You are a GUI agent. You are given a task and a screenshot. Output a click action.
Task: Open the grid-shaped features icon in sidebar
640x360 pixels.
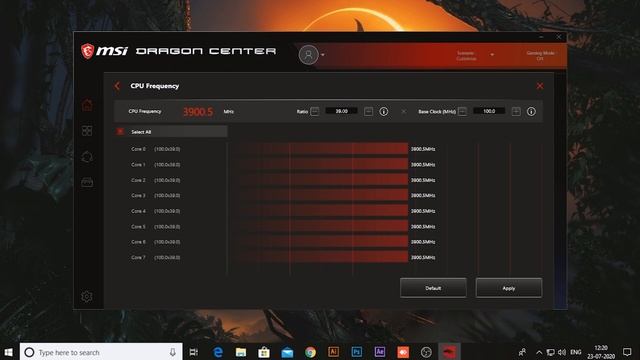[x=87, y=131]
